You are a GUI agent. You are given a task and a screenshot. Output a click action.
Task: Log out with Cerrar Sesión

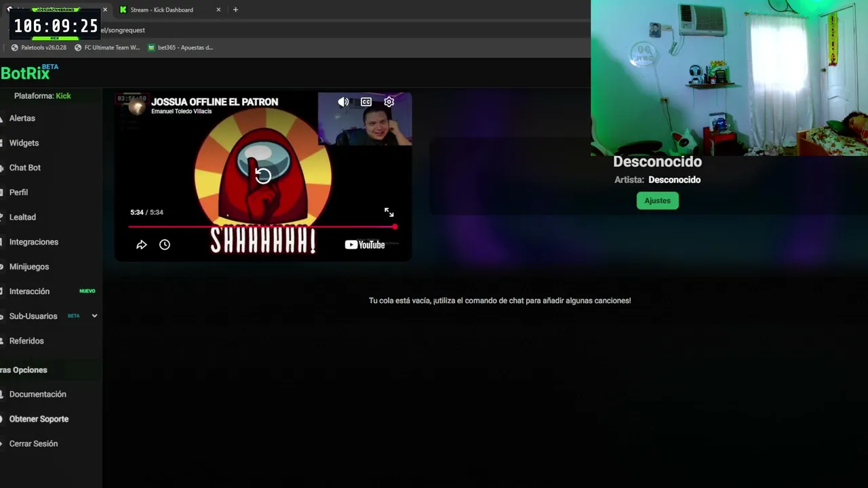33,443
